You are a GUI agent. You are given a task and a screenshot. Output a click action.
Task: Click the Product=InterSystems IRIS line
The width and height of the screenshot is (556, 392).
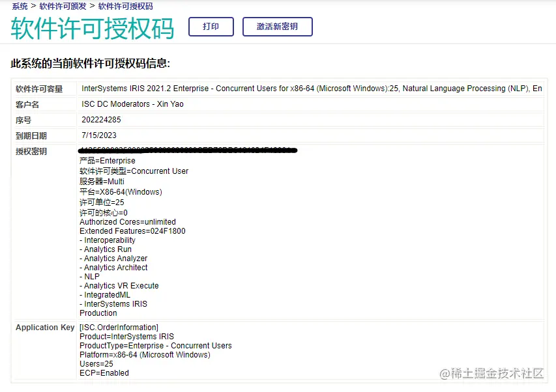pos(127,337)
